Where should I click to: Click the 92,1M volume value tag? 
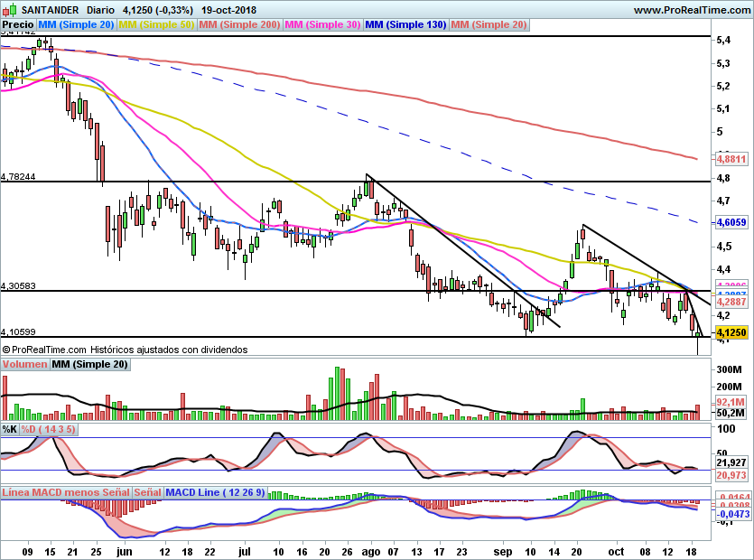pyautogui.click(x=731, y=402)
